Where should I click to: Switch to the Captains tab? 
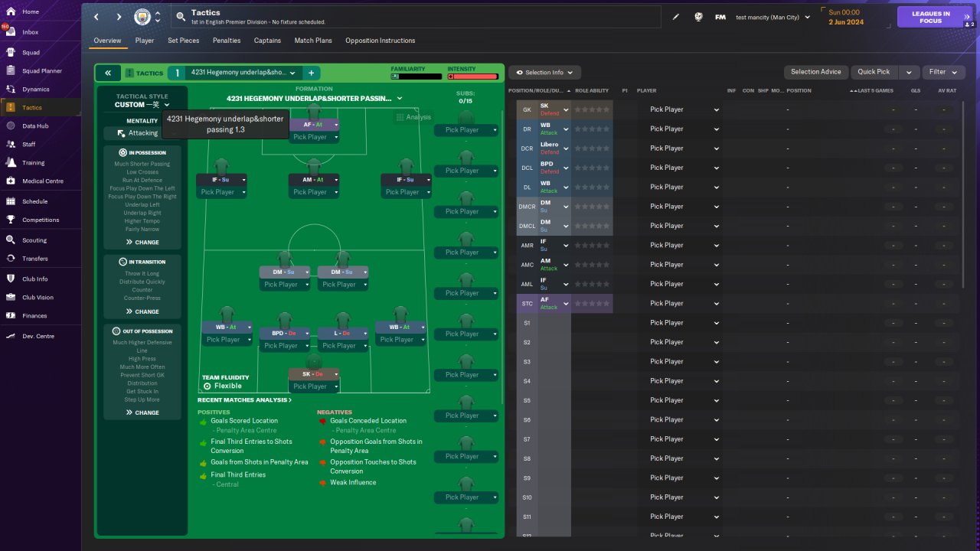click(x=267, y=41)
